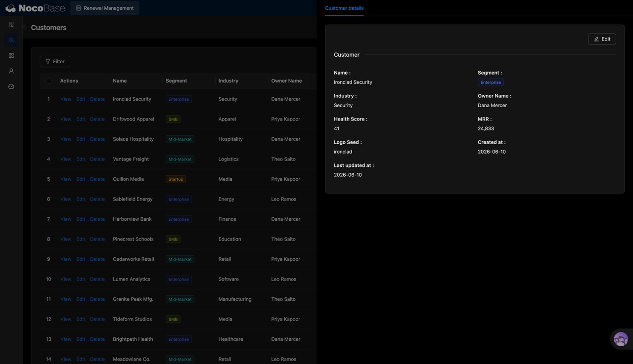Click Leo Ramos owner for Sablefield Energy
The image size is (633, 364).
point(284,199)
